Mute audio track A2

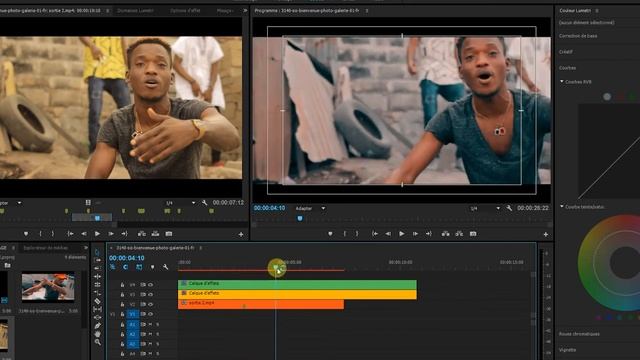150,334
